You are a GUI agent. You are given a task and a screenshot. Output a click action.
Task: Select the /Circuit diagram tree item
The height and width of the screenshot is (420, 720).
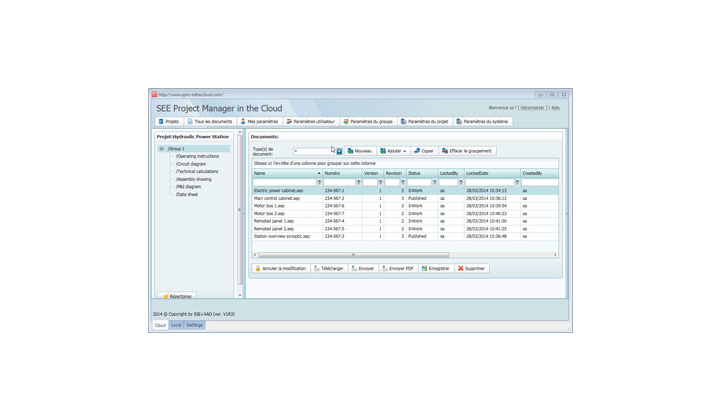tap(191, 164)
